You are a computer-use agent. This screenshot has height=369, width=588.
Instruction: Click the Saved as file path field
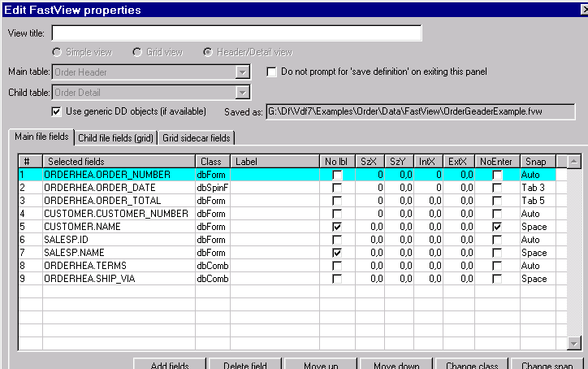coord(421,112)
